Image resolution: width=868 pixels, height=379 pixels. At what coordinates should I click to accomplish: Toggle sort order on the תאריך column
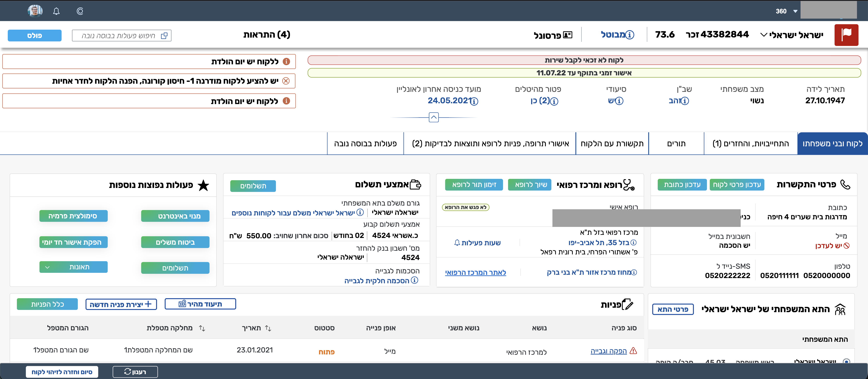[x=268, y=328]
